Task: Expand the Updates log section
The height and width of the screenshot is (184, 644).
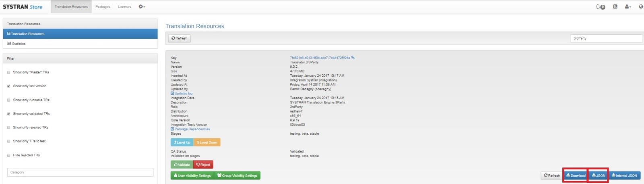Action: 182,94
